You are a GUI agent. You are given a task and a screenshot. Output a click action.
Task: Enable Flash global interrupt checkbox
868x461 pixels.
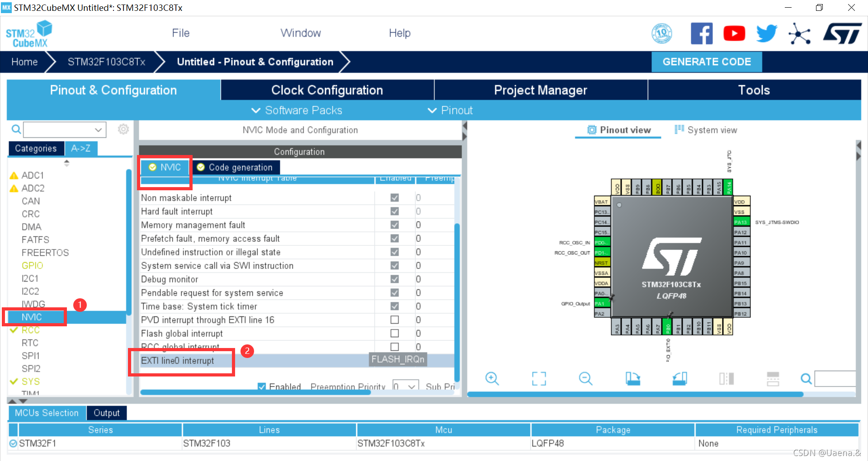point(395,333)
